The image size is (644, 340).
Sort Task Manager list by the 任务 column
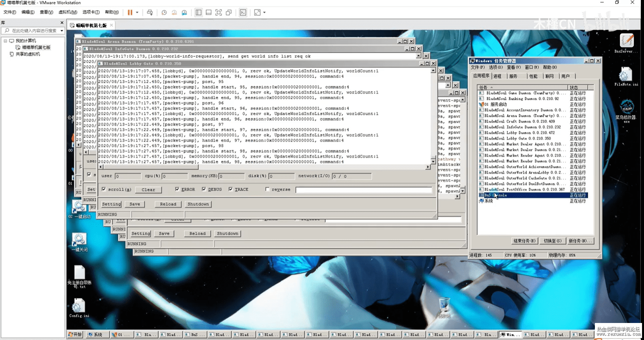522,87
